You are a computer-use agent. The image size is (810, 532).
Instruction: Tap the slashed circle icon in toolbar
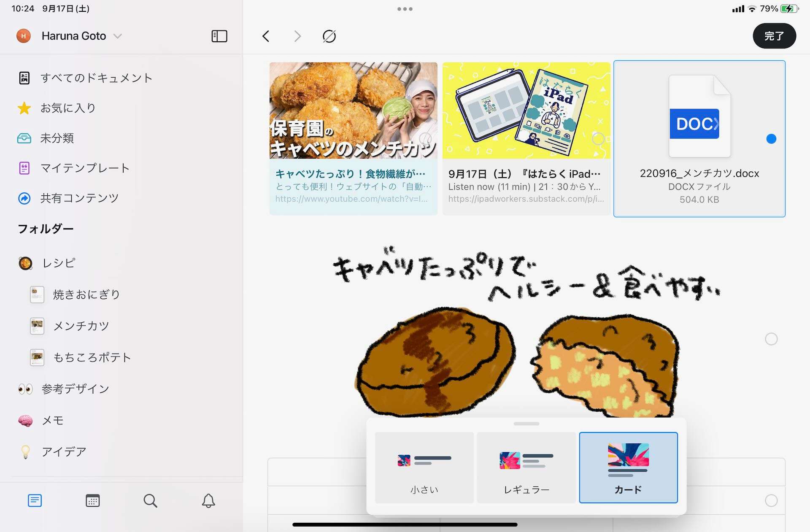click(329, 36)
